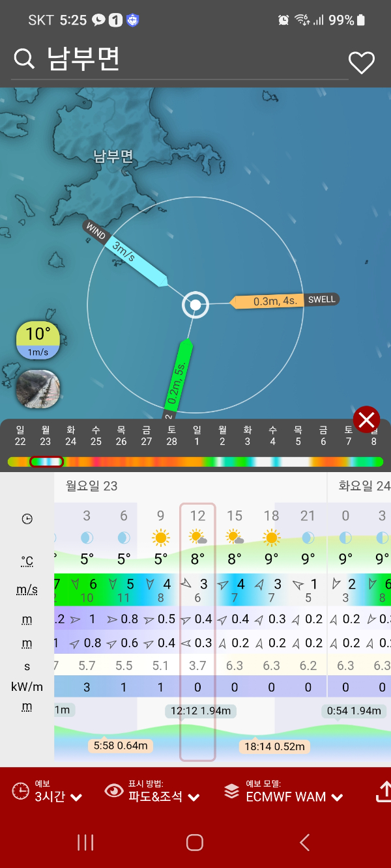Tap the layers icon for forecast model
This screenshot has width=391, height=868.
point(231,791)
